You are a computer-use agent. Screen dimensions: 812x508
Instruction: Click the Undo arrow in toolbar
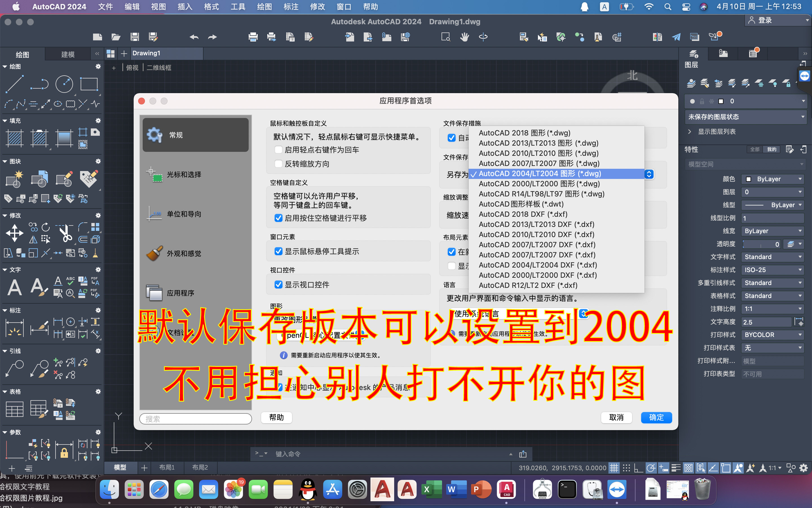pyautogui.click(x=194, y=37)
